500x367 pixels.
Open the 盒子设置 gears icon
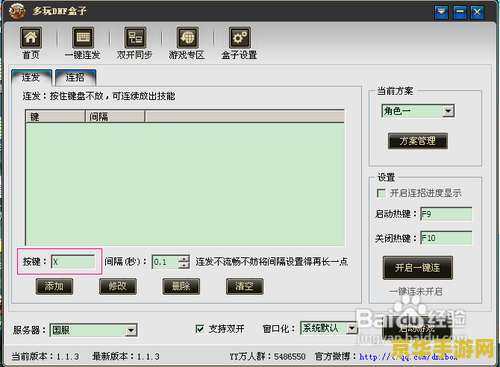240,38
